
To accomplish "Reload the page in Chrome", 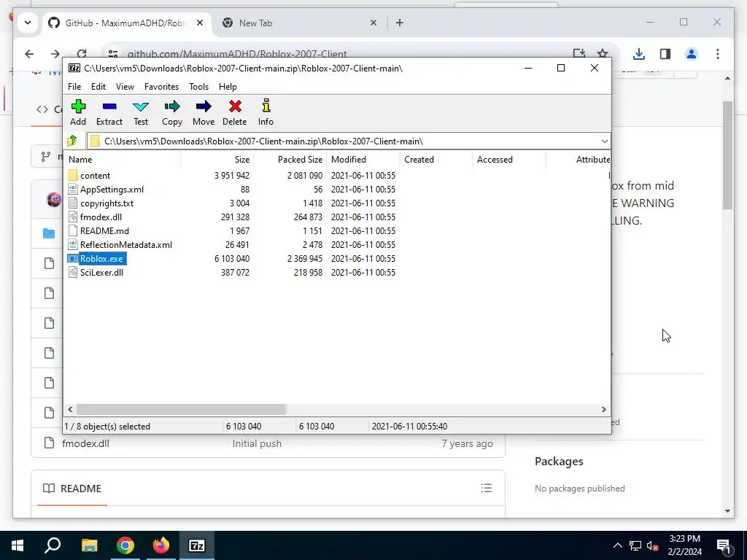I will pos(82,54).
